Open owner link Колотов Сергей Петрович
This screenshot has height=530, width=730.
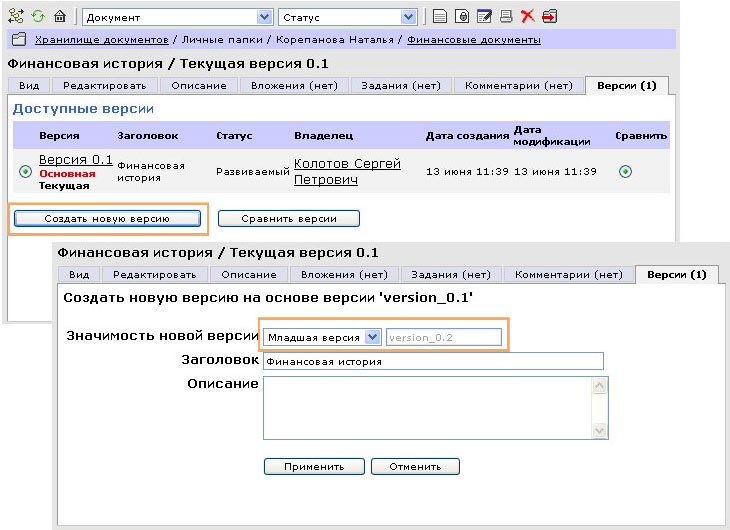coord(347,171)
